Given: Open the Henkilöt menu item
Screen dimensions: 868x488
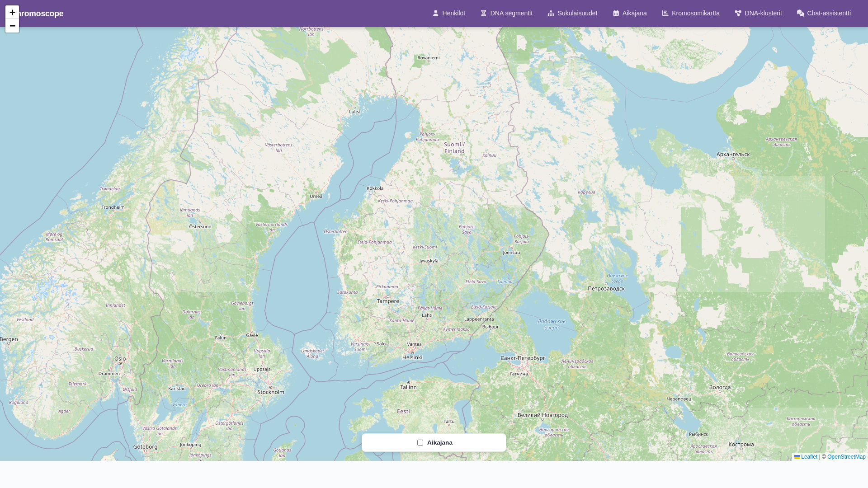Looking at the screenshot, I should click(453, 13).
